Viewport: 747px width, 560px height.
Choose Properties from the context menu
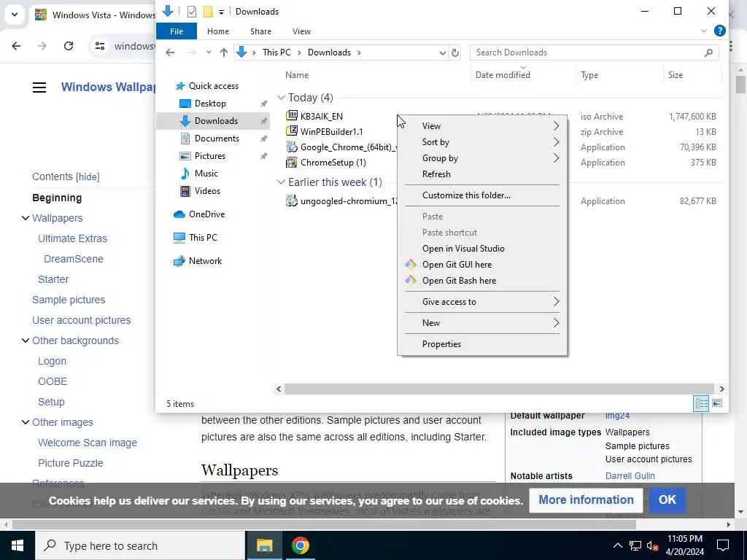tap(481, 344)
